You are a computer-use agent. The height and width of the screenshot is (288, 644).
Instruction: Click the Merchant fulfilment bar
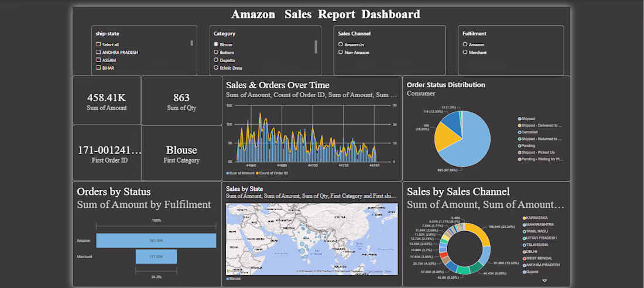(156, 256)
